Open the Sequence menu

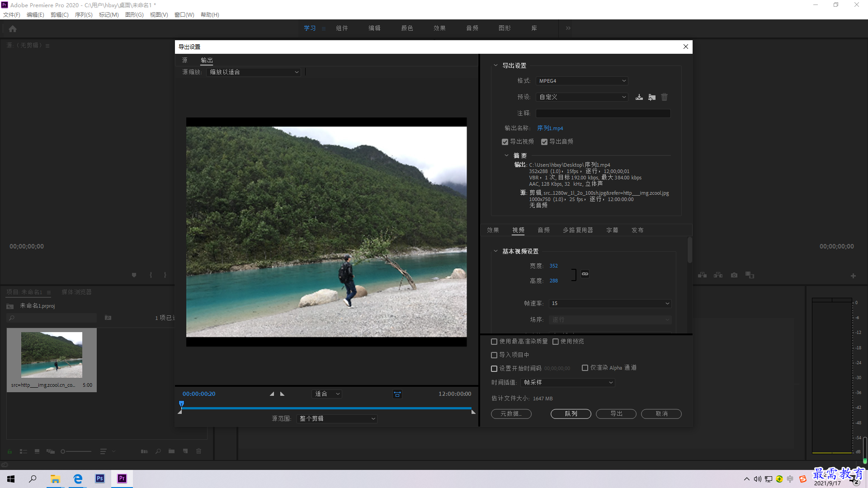(x=84, y=15)
